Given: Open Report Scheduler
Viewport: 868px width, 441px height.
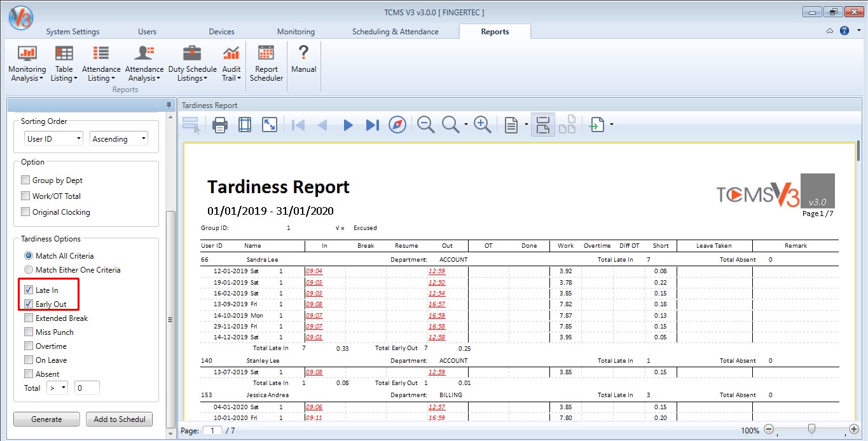Looking at the screenshot, I should point(266,64).
